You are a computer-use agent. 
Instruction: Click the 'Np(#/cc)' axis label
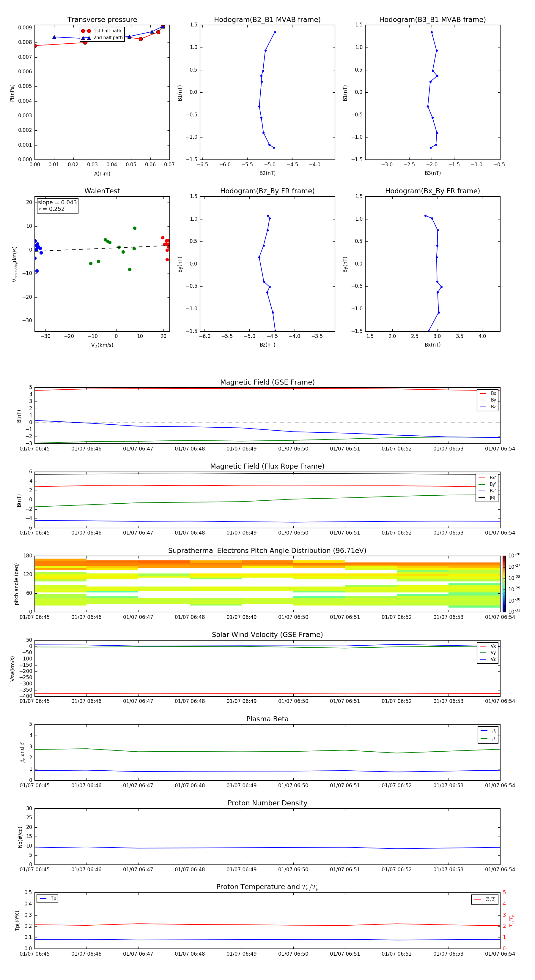[20, 837]
